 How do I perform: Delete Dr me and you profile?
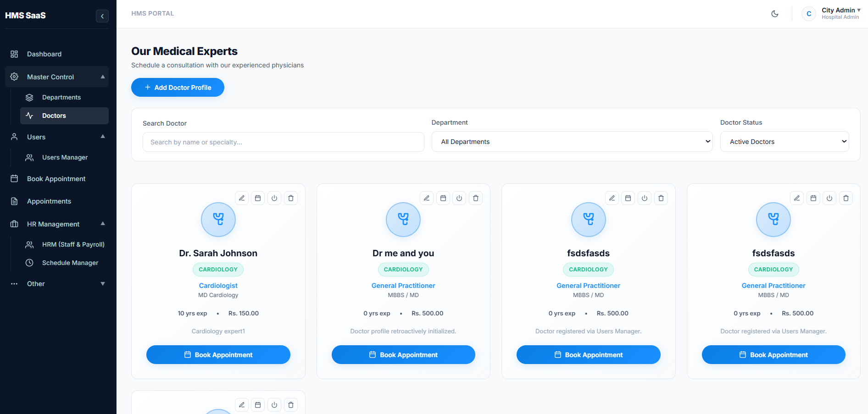point(476,198)
